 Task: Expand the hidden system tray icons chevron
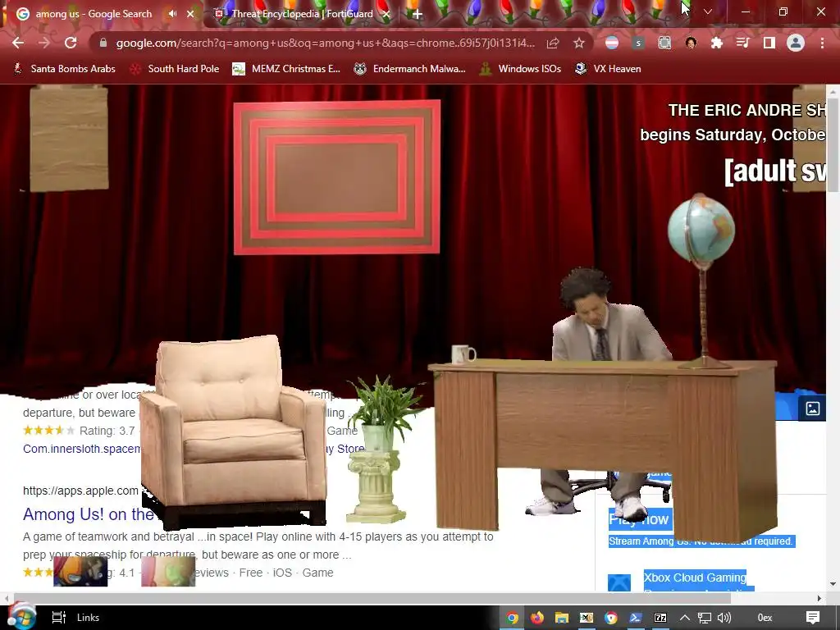tap(685, 618)
